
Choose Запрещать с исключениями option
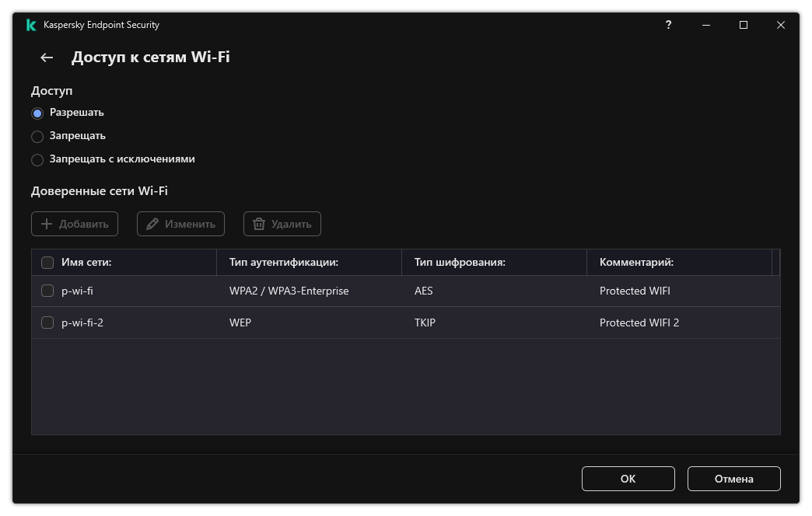37,159
